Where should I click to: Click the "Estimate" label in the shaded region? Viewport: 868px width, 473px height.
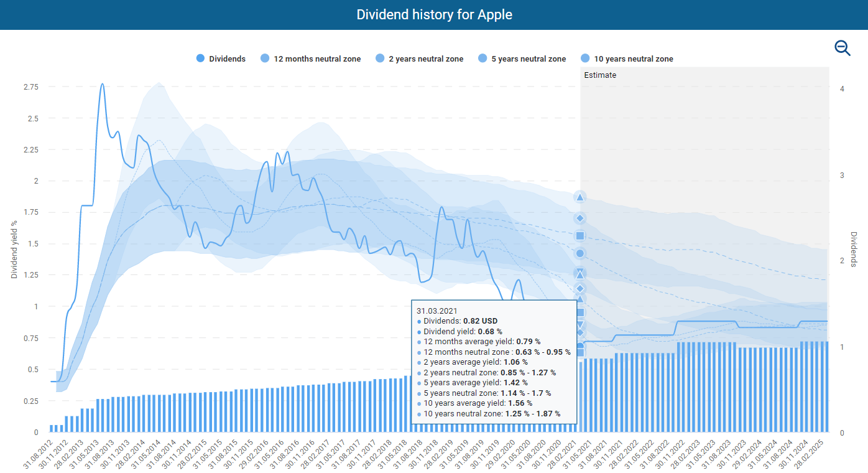(x=599, y=75)
